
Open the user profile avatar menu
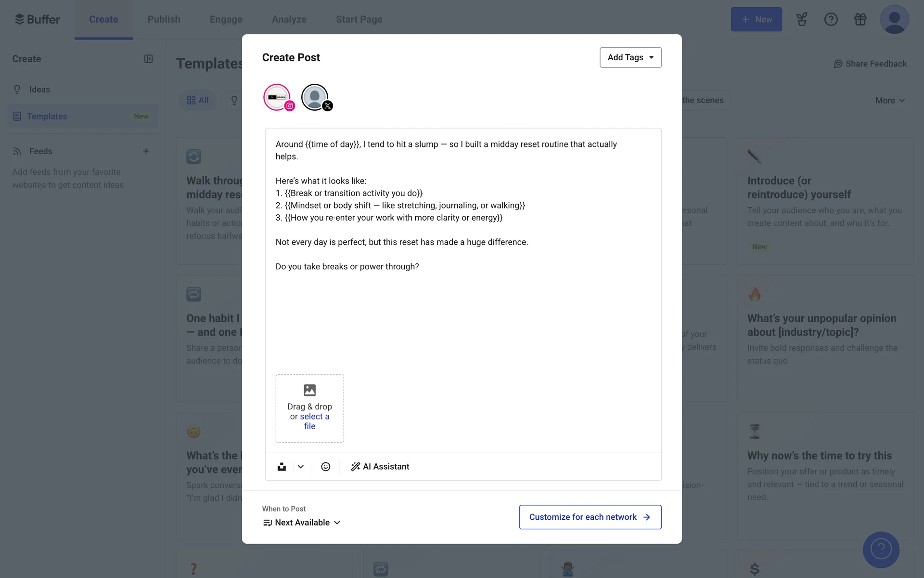tap(894, 19)
